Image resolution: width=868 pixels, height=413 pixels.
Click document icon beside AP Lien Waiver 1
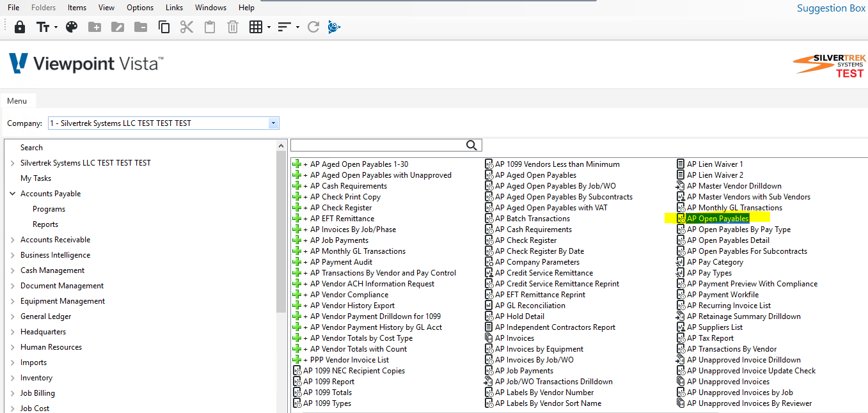[x=681, y=164]
